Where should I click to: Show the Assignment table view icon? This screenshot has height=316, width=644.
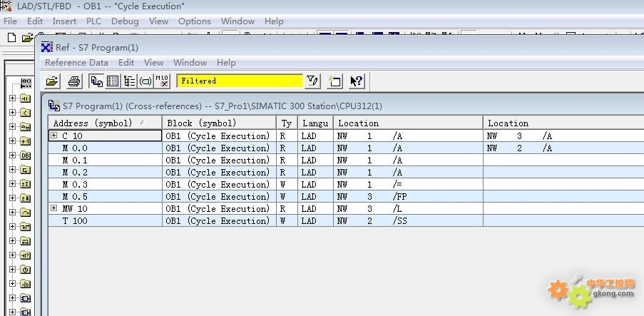113,81
